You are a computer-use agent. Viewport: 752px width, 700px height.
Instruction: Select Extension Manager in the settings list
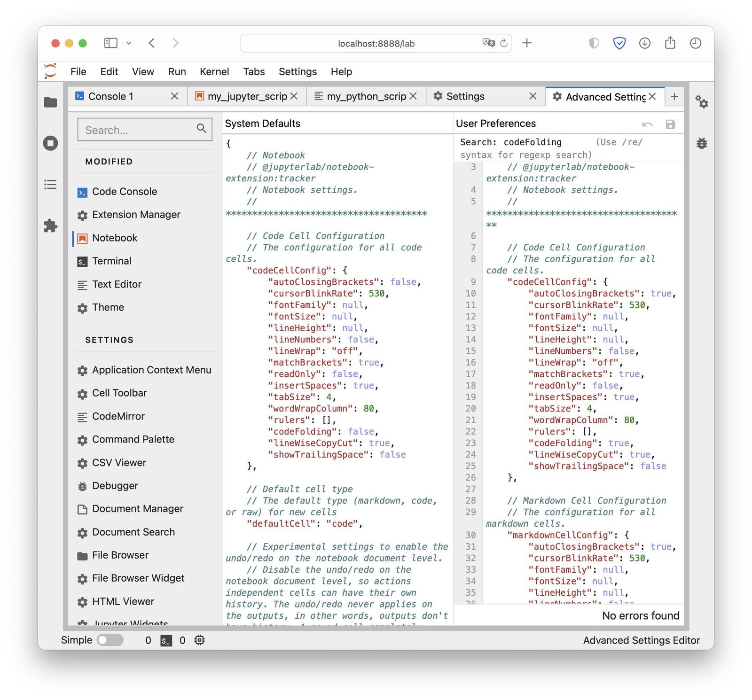[x=136, y=215]
